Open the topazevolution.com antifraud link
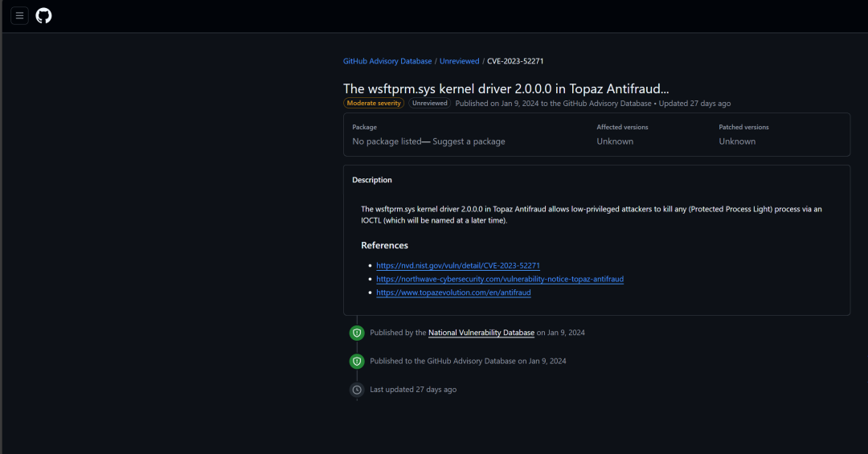This screenshot has height=454, width=868. click(453, 292)
